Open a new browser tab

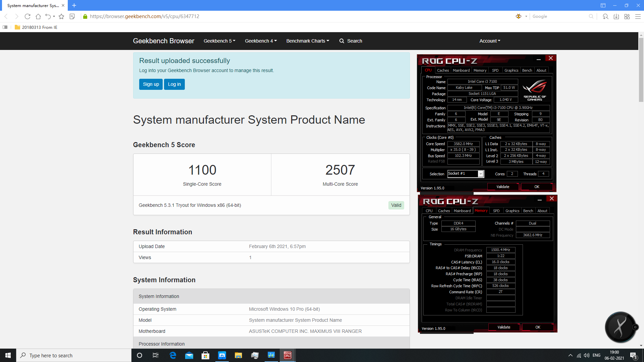pyautogui.click(x=74, y=5)
